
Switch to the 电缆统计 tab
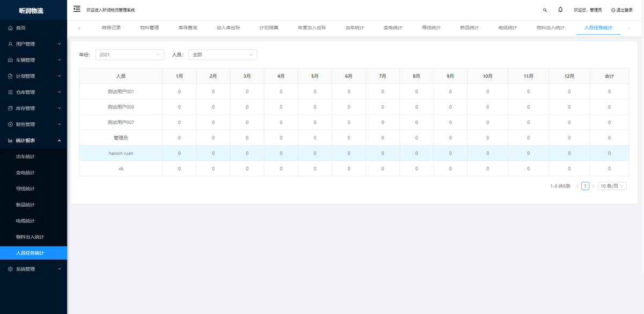(x=508, y=27)
